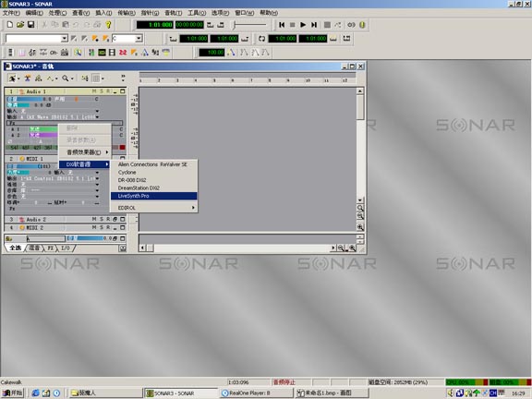Open the envelope tool dropdown arrow
This screenshot has width=532, height=399.
click(56, 79)
